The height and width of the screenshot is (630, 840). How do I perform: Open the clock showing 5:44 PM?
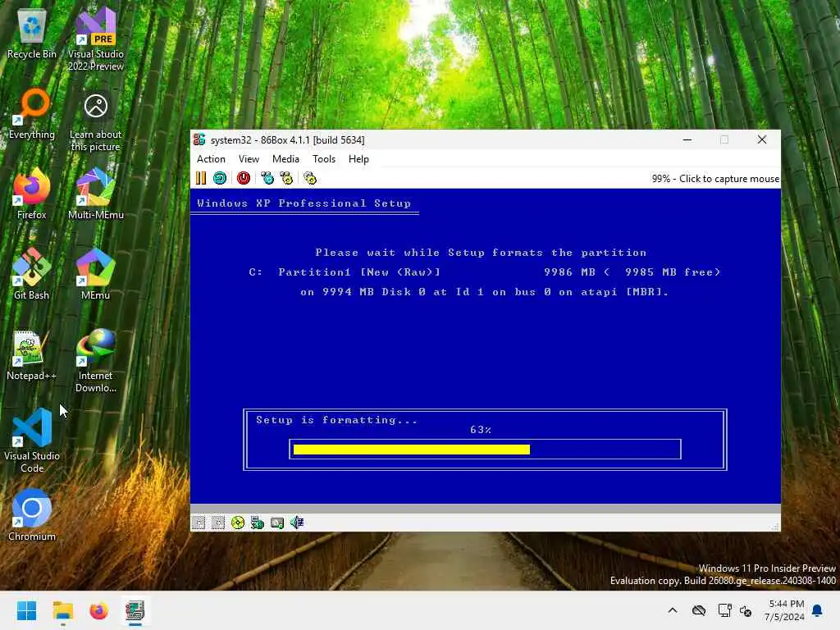click(784, 610)
